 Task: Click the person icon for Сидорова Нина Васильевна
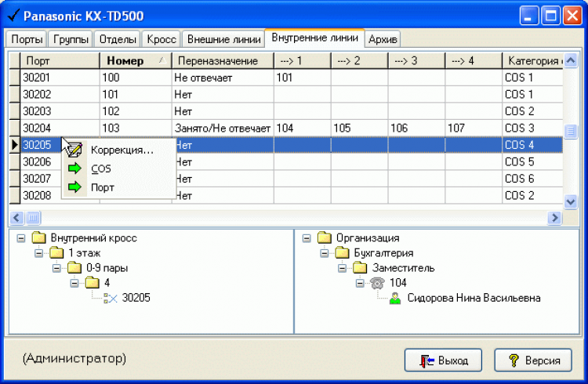coord(395,298)
